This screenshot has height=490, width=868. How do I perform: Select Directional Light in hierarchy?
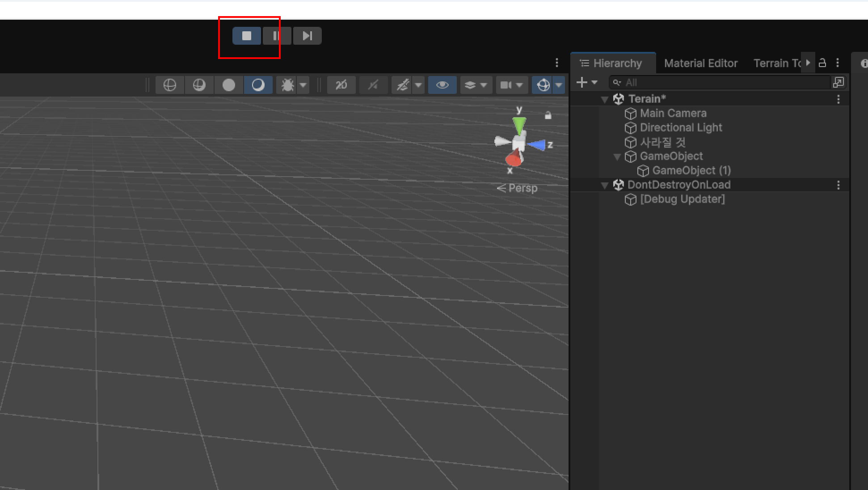click(681, 128)
